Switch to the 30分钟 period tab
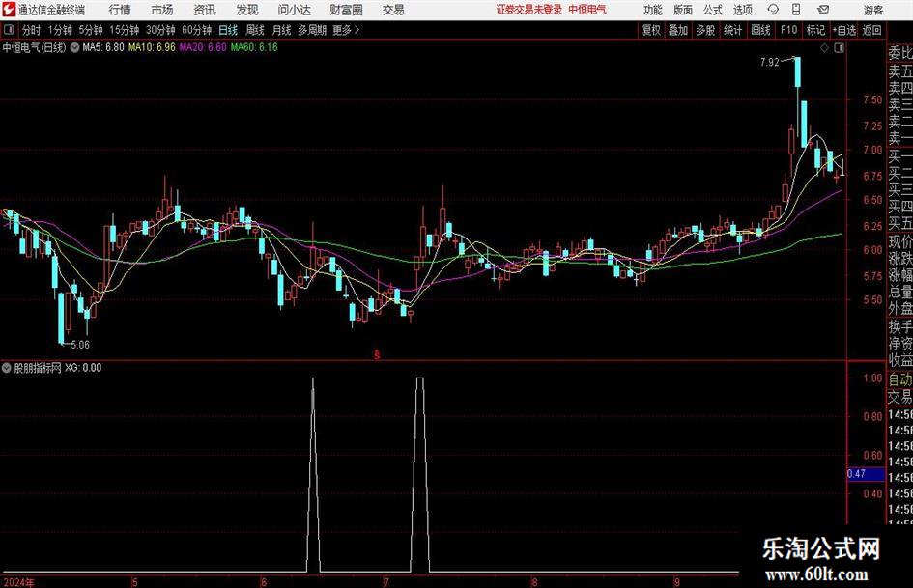The width and height of the screenshot is (913, 588). click(x=160, y=30)
